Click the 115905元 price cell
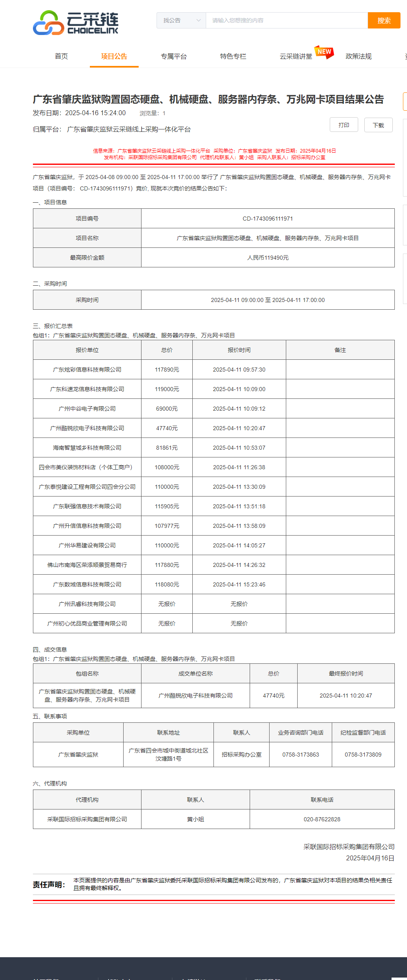The height and width of the screenshot is (980, 407). (167, 506)
